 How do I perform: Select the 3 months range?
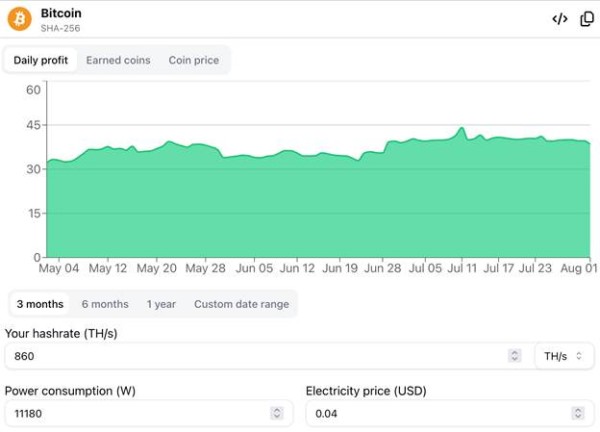(40, 304)
